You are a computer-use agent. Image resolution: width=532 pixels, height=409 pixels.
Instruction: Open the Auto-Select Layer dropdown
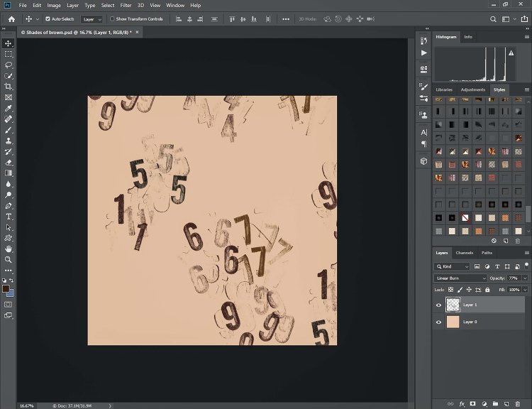[92, 19]
